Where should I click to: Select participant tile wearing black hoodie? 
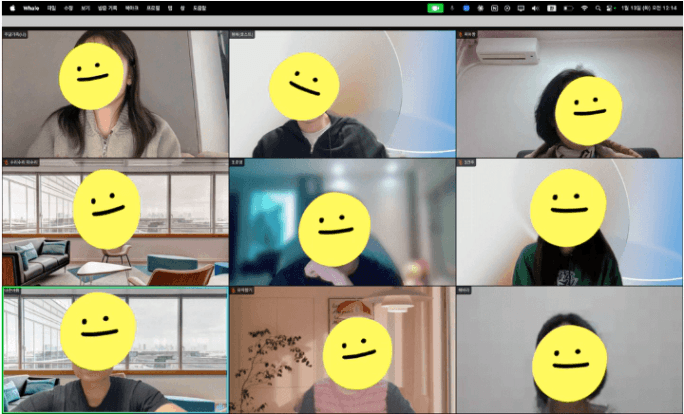click(342, 94)
